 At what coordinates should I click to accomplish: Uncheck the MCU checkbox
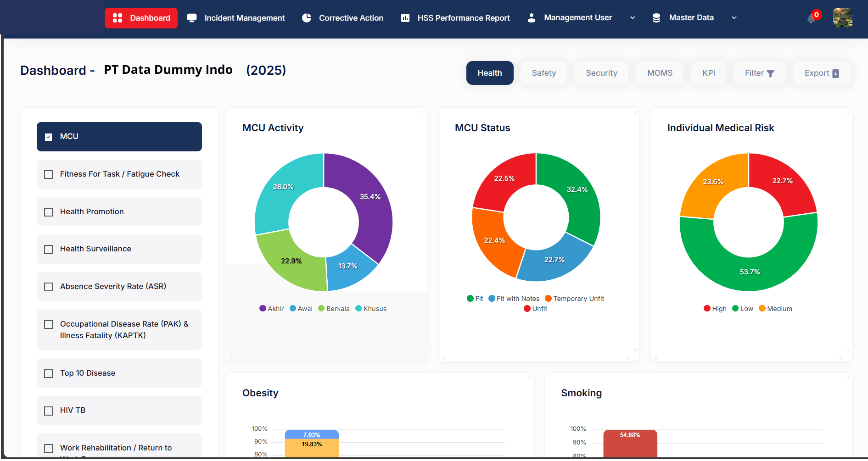click(49, 137)
